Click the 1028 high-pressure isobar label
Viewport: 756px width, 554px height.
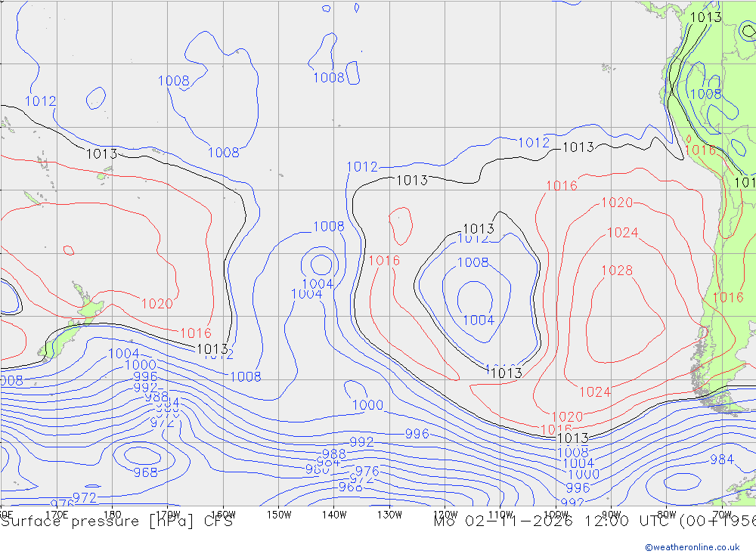pyautogui.click(x=617, y=271)
